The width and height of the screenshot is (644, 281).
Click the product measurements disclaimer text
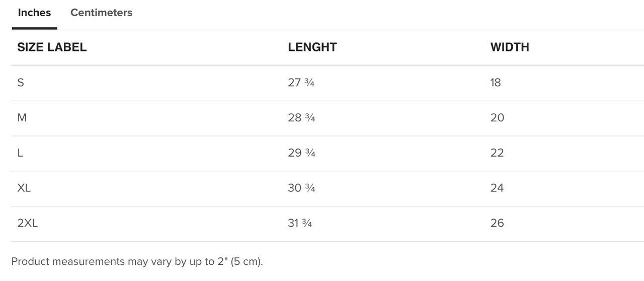coord(137,262)
